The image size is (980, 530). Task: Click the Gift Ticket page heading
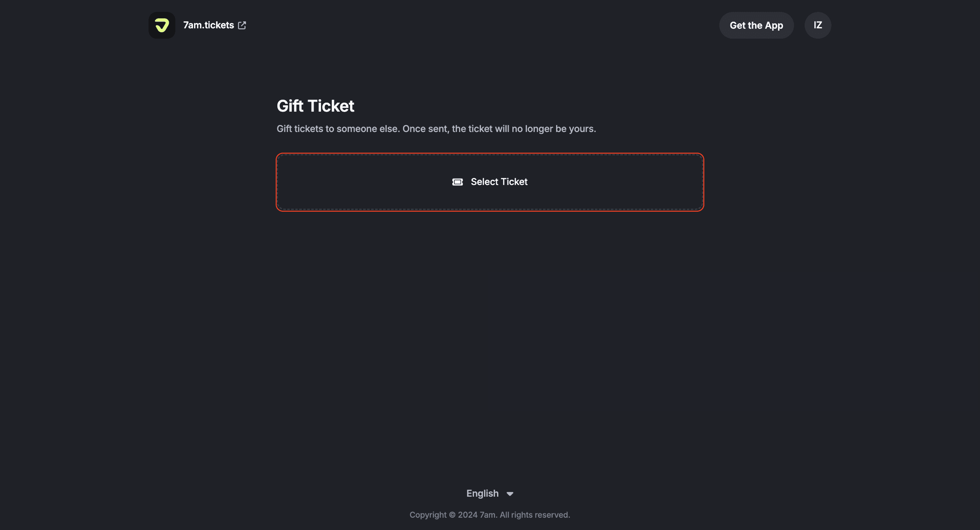coord(315,106)
